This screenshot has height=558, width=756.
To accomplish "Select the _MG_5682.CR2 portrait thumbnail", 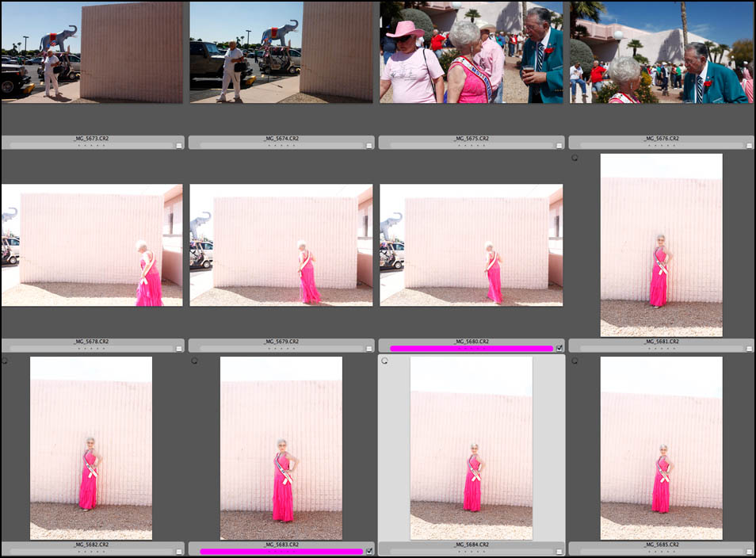I will tap(91, 448).
